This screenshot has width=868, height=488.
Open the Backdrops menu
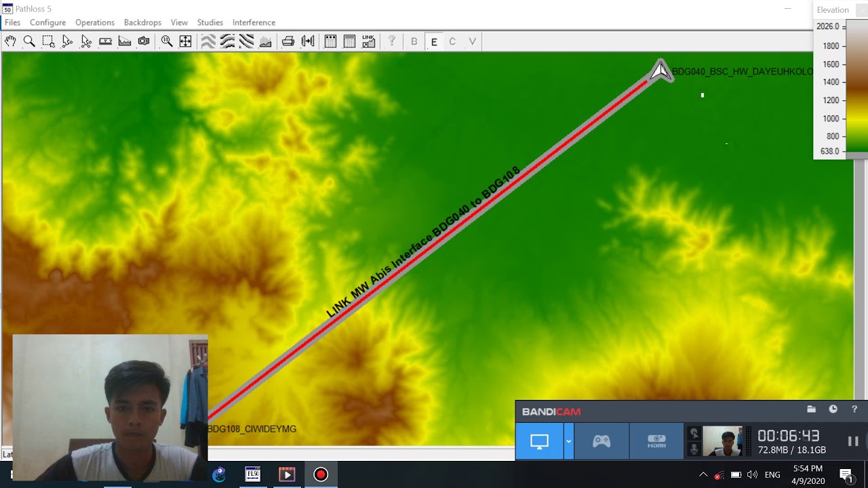(x=142, y=22)
